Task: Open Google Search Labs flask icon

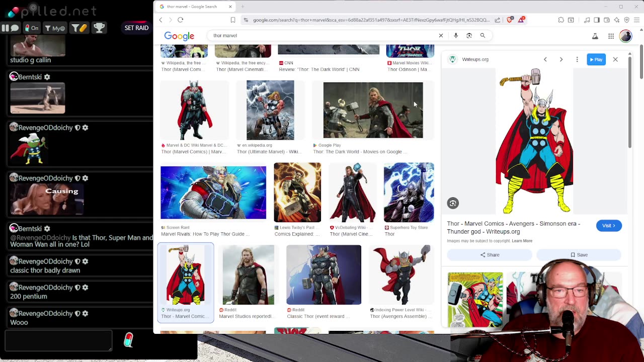Action: [595, 36]
